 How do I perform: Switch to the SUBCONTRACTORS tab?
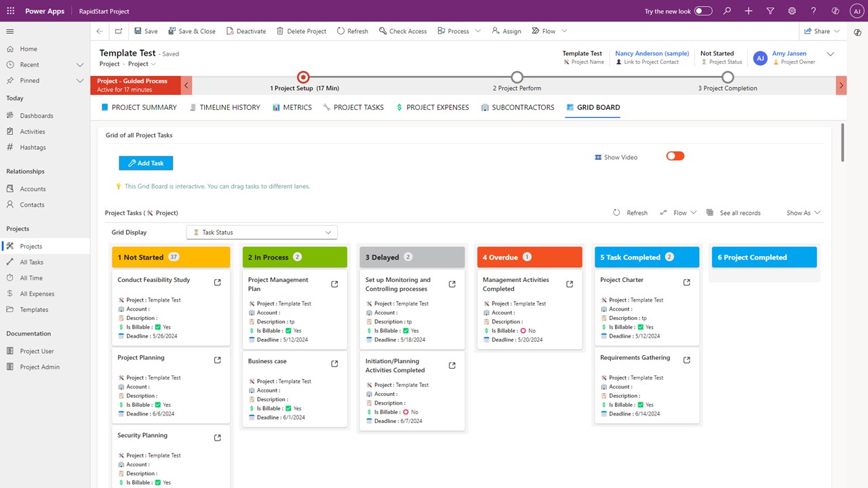click(517, 107)
